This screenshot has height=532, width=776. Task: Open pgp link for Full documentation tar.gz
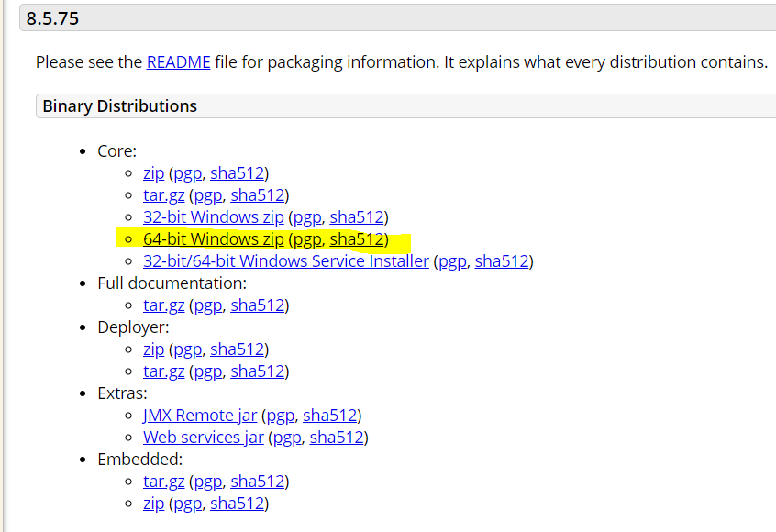click(208, 305)
